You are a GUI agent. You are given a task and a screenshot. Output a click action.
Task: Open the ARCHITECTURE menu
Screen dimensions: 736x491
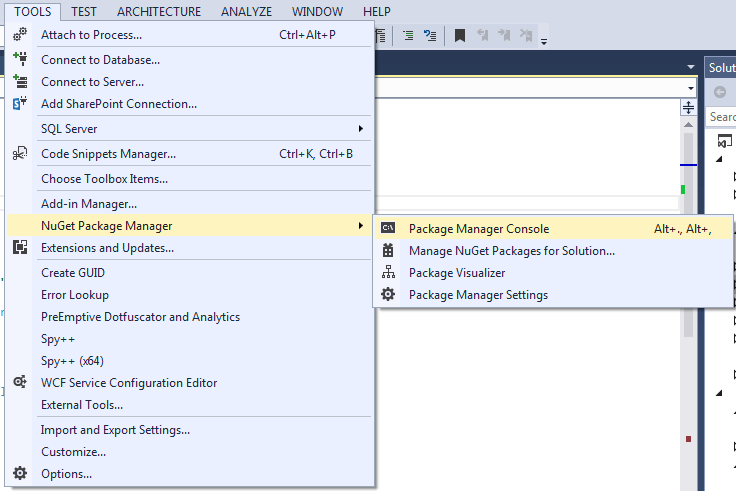(x=159, y=11)
